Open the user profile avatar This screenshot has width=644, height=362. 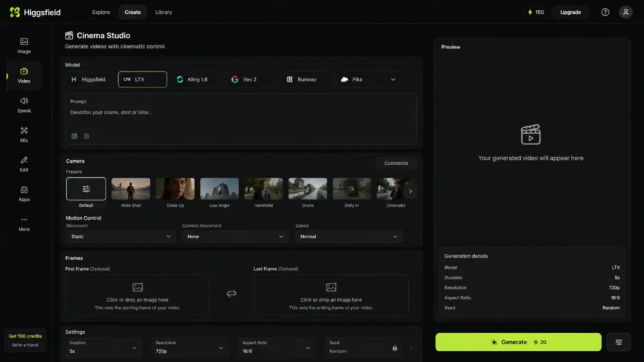(x=626, y=13)
